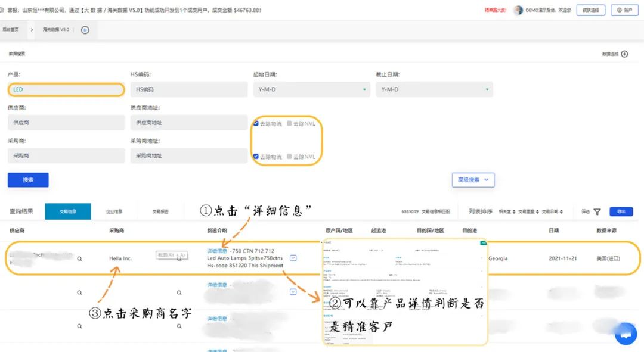Uncheck 去除物流 in the supplier row
This screenshot has width=644, height=352.
pyautogui.click(x=256, y=123)
